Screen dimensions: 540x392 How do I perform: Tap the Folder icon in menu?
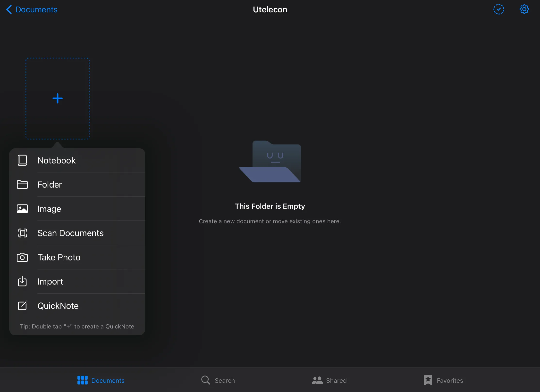tap(22, 185)
